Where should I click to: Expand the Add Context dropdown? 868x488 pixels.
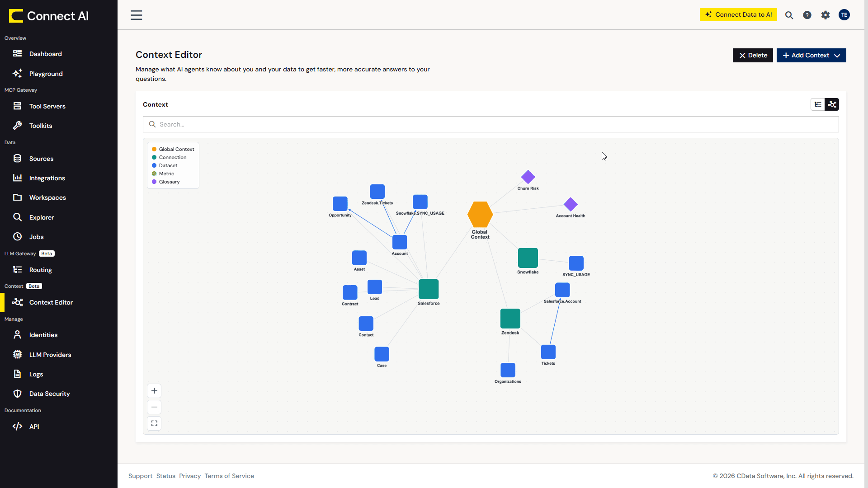811,55
